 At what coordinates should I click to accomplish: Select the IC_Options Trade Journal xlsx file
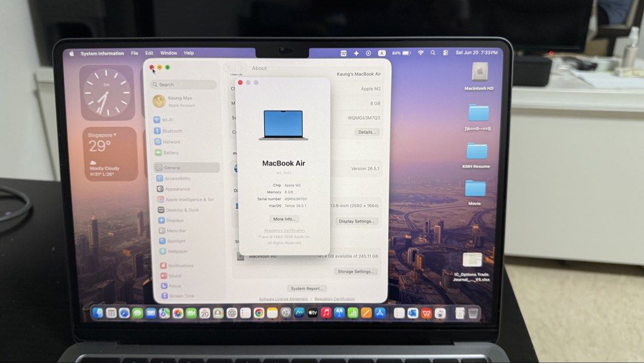point(472,267)
